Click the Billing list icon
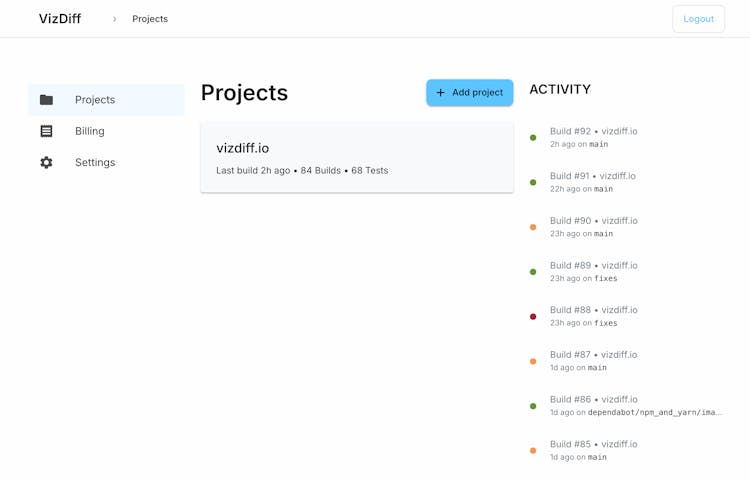The width and height of the screenshot is (750, 480). (x=46, y=131)
